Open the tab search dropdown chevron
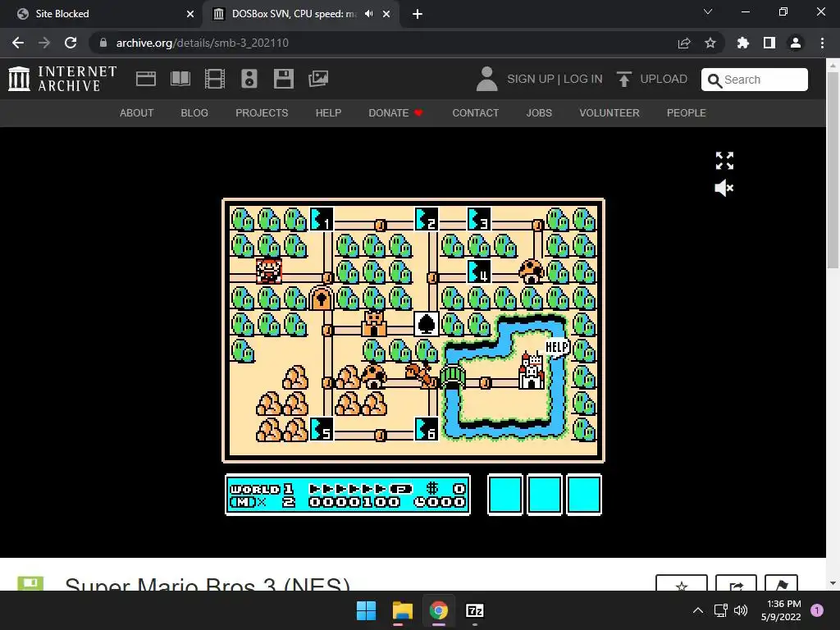Screen dimensions: 840x630 (x=708, y=11)
